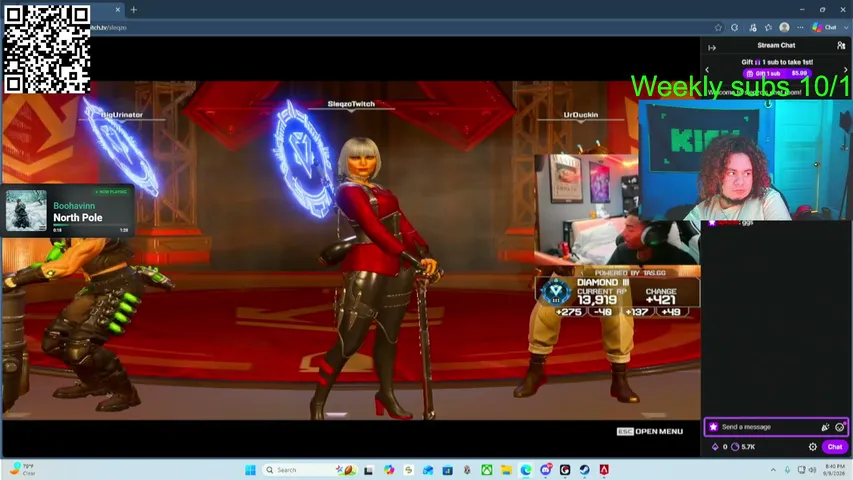Open the Bits balance icon

[715, 447]
